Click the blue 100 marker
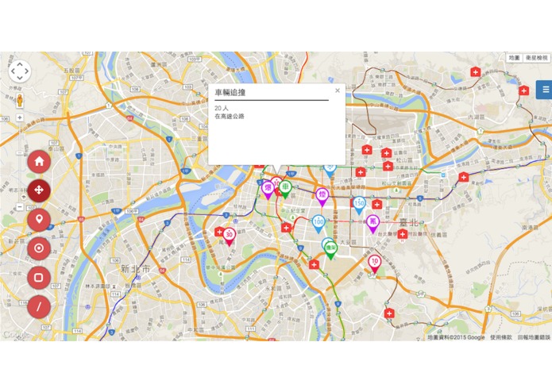This screenshot has height=392, width=552. pyautogui.click(x=318, y=224)
